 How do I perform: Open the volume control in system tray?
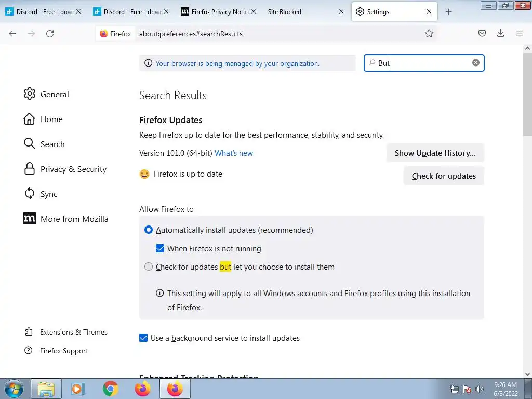[x=480, y=389]
